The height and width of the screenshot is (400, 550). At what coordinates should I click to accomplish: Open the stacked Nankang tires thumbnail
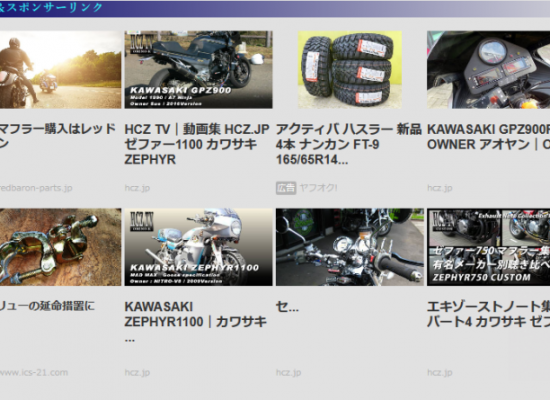350,69
